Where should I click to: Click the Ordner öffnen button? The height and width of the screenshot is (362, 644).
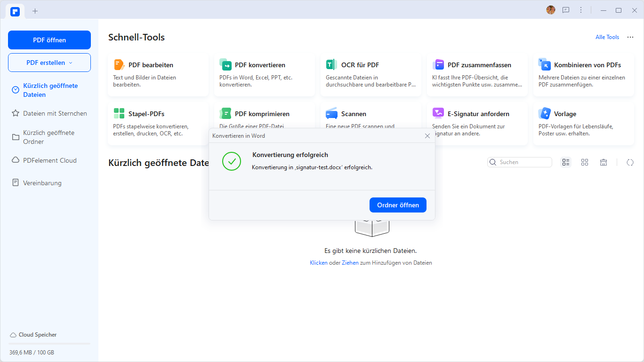(x=398, y=205)
